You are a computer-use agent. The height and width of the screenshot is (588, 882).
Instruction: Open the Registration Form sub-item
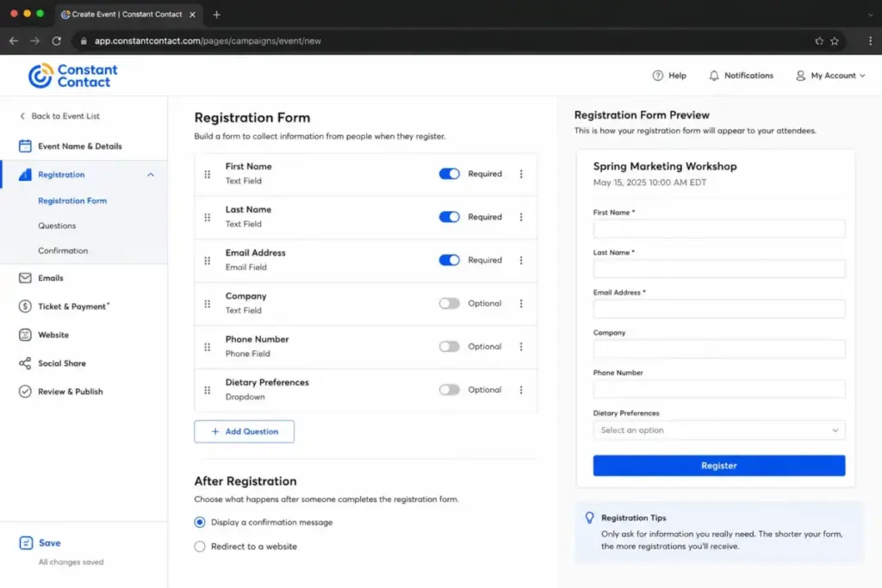tap(72, 201)
